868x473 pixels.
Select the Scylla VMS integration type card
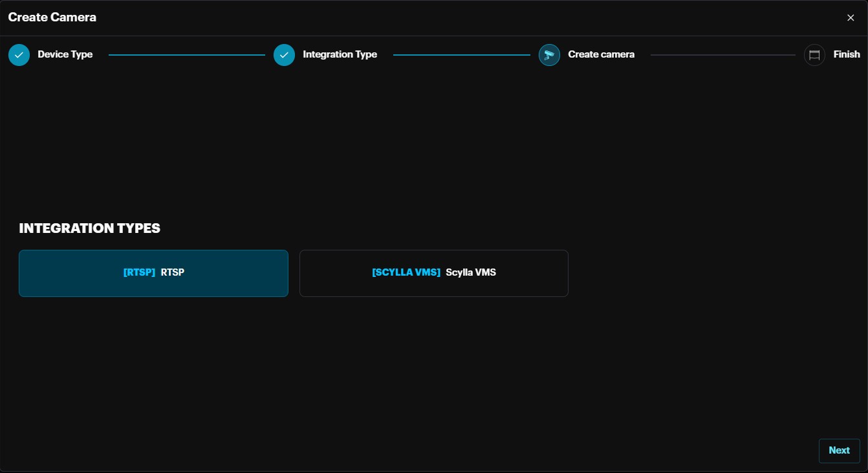(x=433, y=273)
